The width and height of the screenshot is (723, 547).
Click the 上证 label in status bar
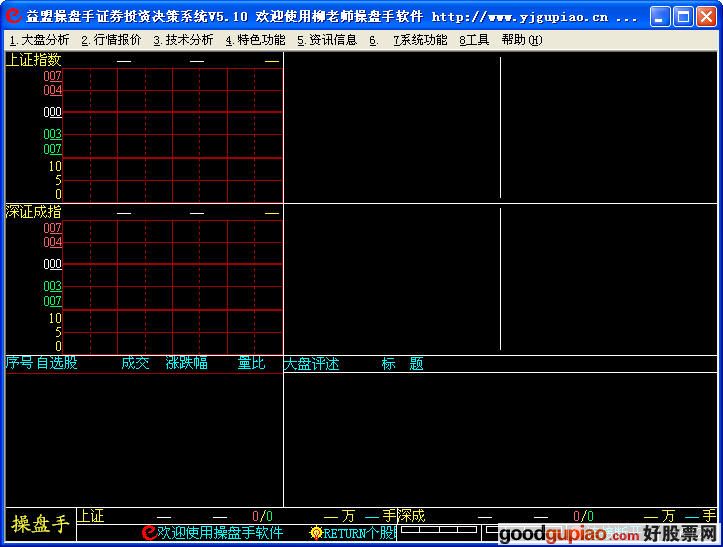coord(90,516)
